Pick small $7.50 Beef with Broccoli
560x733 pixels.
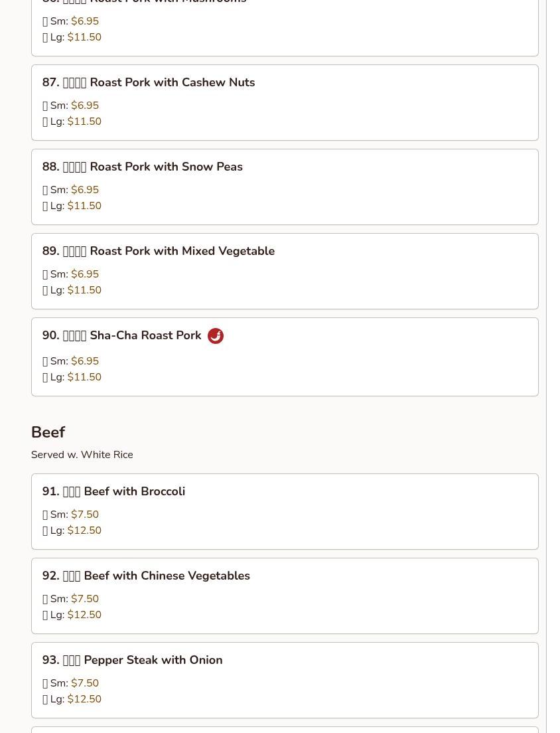pos(70,514)
